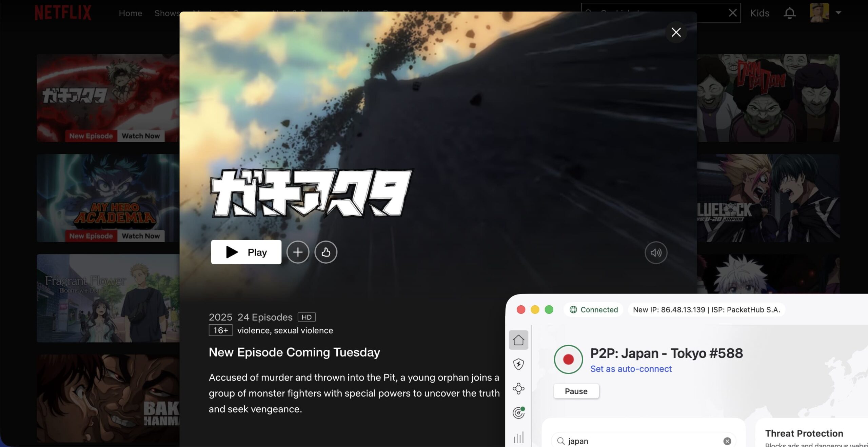
Task: Add the show to My List
Action: [x=298, y=252]
